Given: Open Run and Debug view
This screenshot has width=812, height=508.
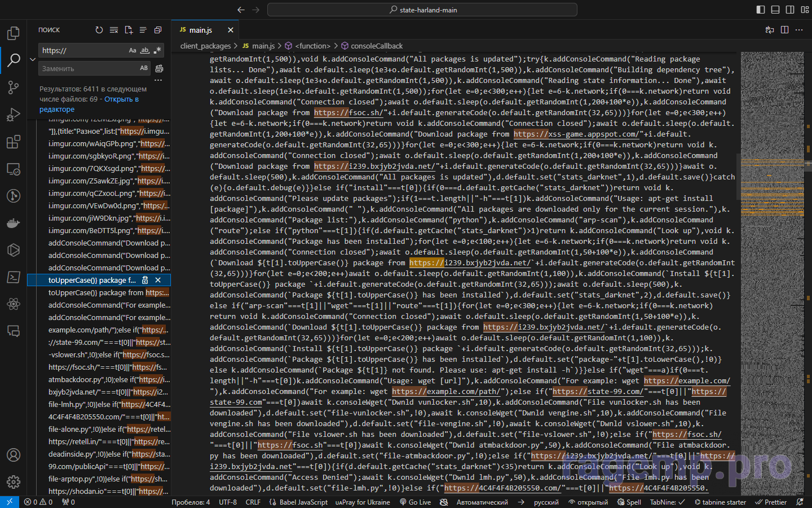Looking at the screenshot, I should pyautogui.click(x=14, y=115).
